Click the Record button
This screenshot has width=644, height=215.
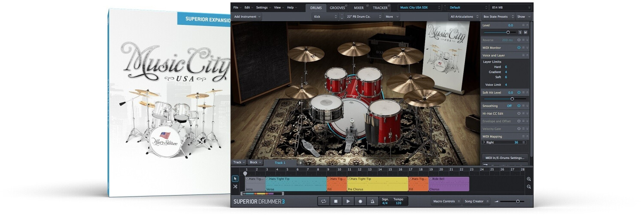[360, 201]
